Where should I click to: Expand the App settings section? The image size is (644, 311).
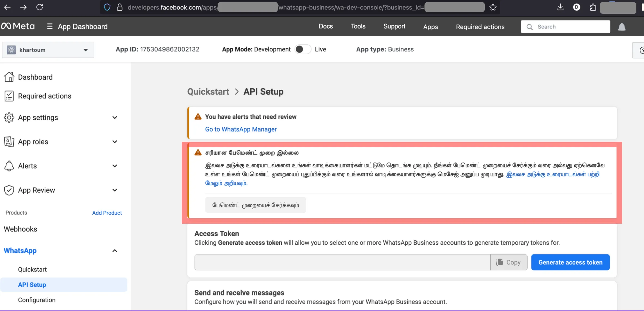click(115, 117)
